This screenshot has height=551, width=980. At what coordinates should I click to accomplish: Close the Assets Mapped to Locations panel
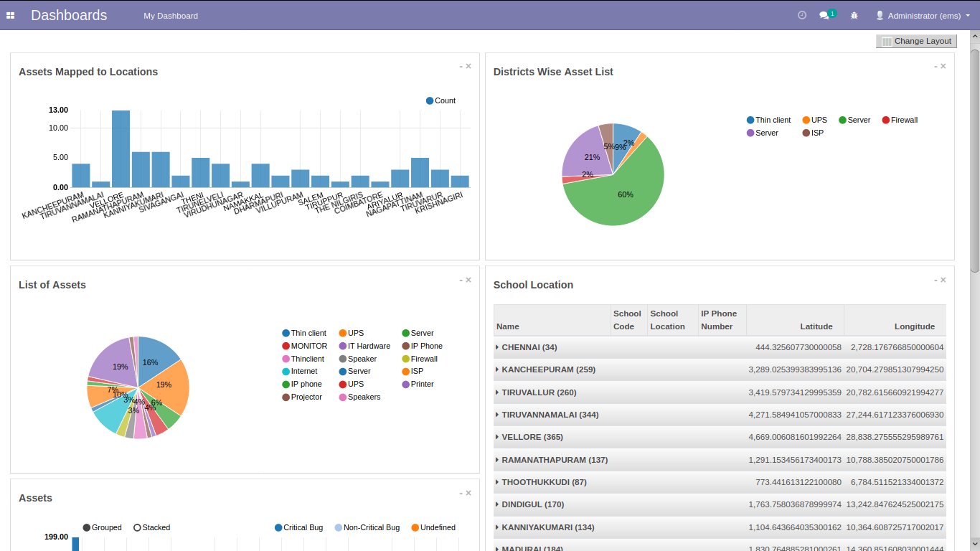click(468, 66)
